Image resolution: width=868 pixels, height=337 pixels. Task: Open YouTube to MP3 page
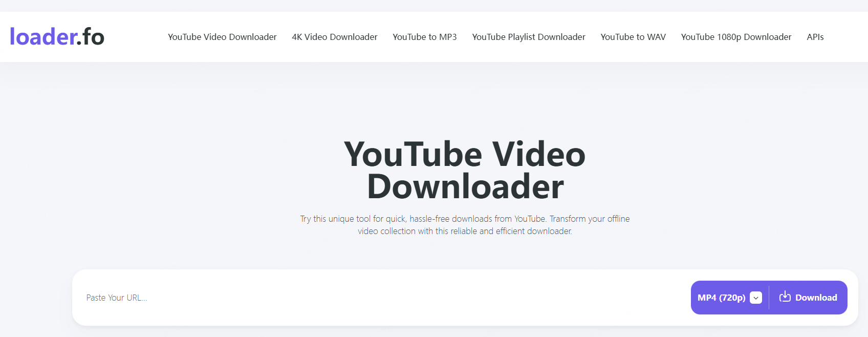tap(425, 37)
